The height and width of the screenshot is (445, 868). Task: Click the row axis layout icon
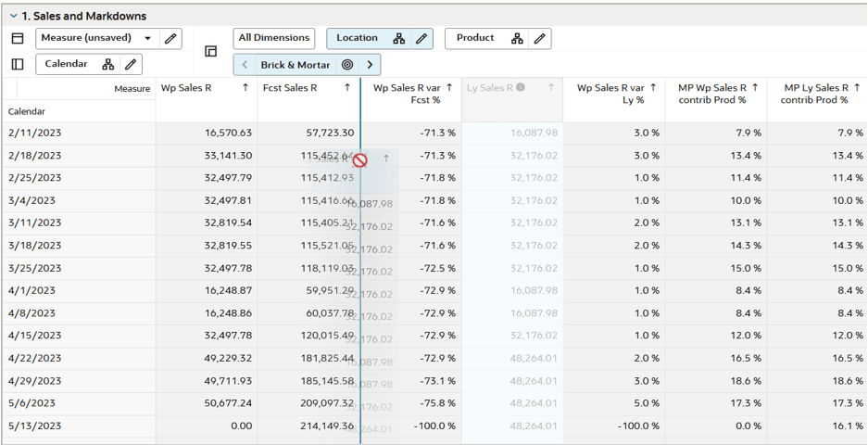tap(18, 64)
